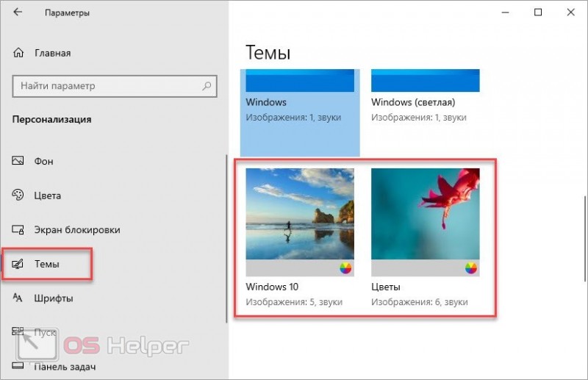
Task: Select the Фон picture icon
Action: [18, 161]
